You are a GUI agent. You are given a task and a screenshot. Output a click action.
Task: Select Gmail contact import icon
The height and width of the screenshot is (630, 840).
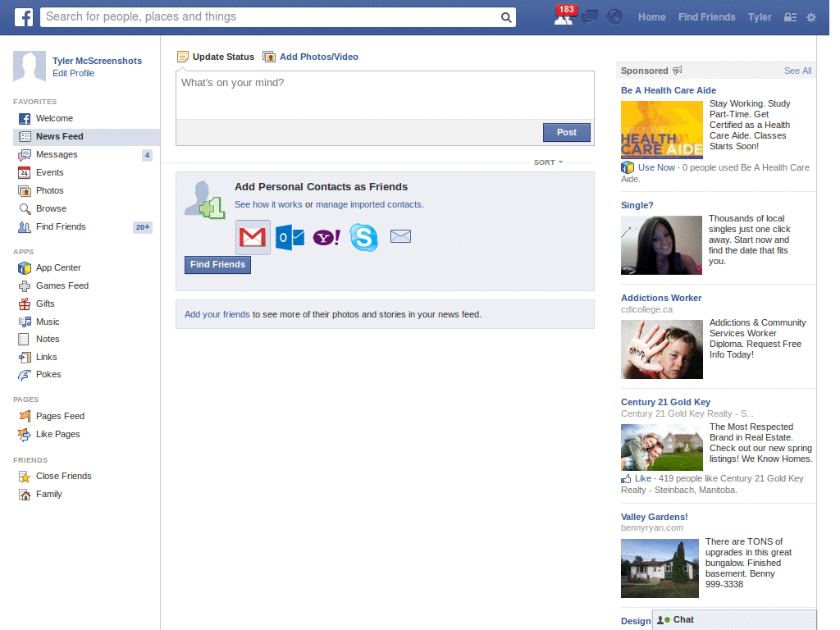[253, 237]
